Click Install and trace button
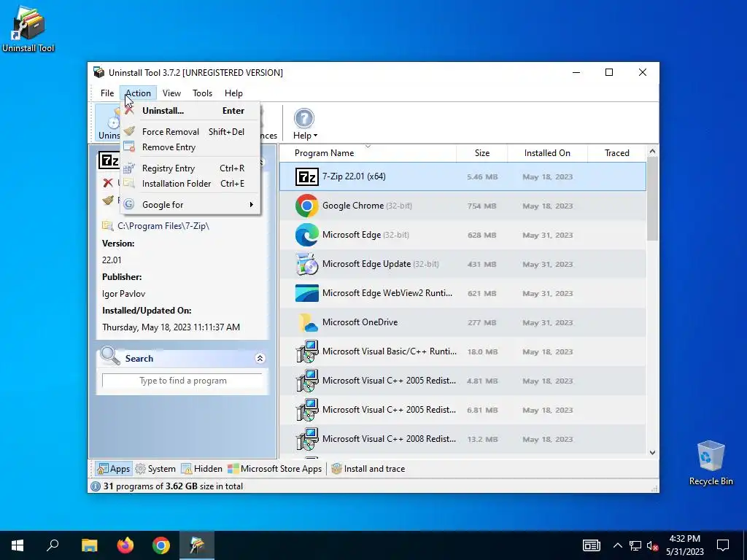This screenshot has width=747, height=560. tap(368, 469)
